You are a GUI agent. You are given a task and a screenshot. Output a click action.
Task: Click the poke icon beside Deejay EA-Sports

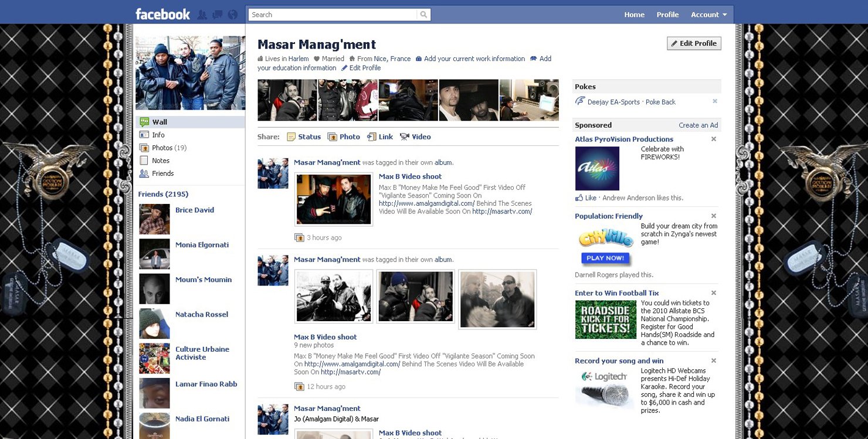pos(580,102)
